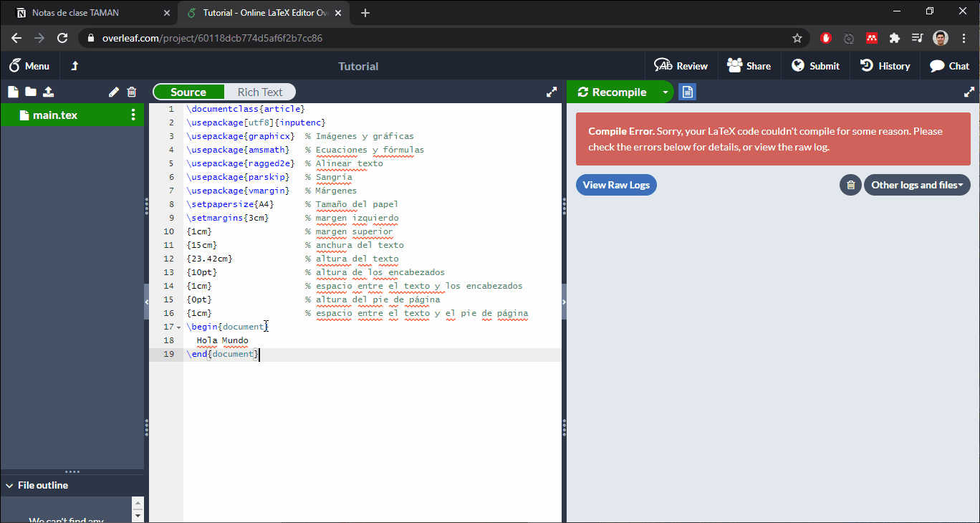Collapse the File outline section

(9, 486)
